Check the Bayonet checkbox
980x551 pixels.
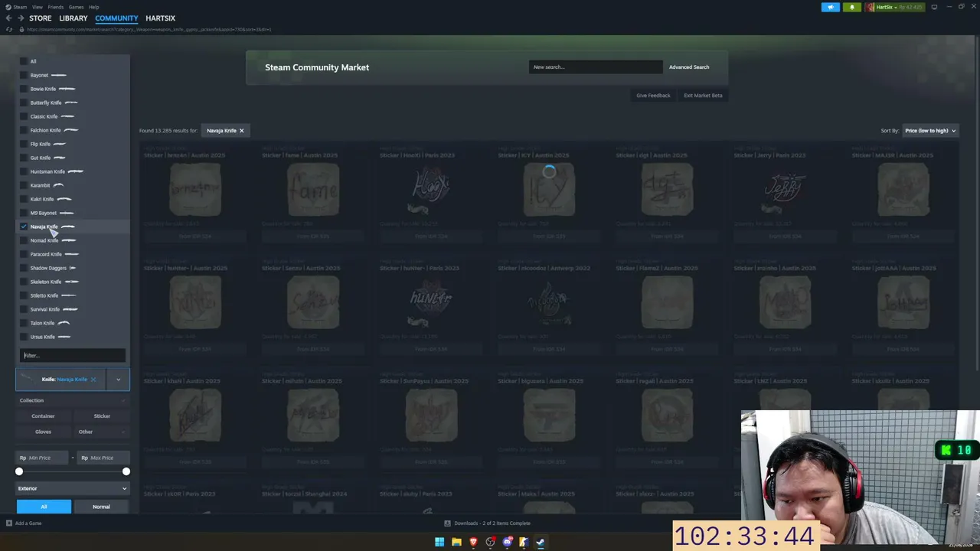click(x=24, y=75)
